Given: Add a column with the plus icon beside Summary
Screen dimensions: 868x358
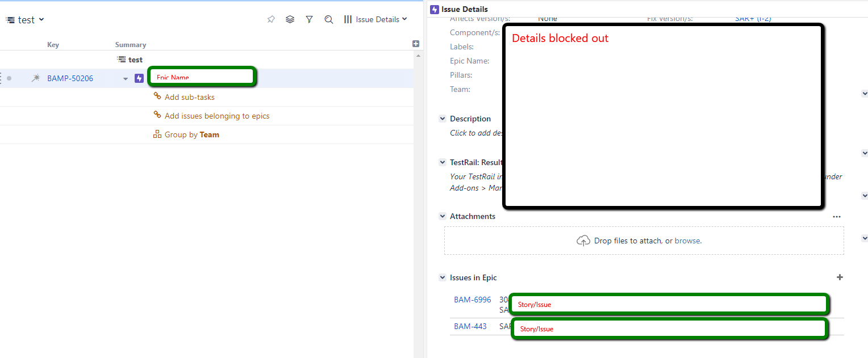Looking at the screenshot, I should pos(416,44).
